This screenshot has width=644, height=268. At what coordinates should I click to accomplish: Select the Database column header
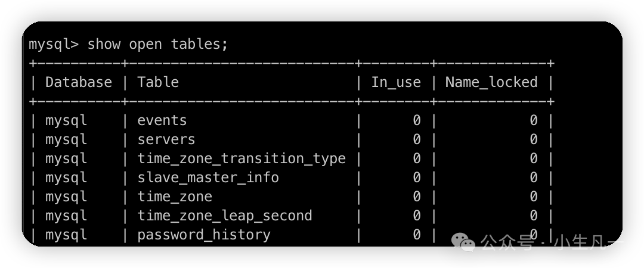click(x=79, y=82)
